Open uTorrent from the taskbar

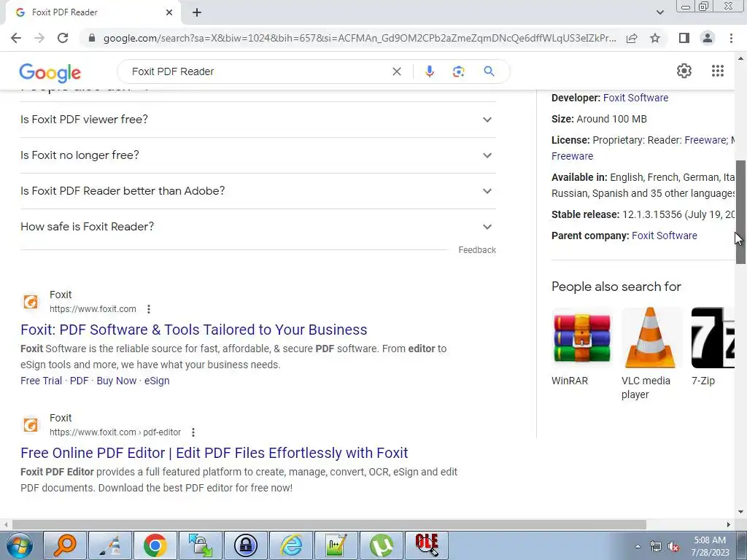pyautogui.click(x=381, y=545)
